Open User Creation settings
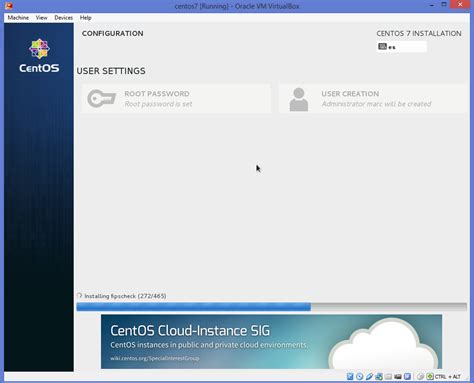The image size is (474, 383). coord(372,99)
